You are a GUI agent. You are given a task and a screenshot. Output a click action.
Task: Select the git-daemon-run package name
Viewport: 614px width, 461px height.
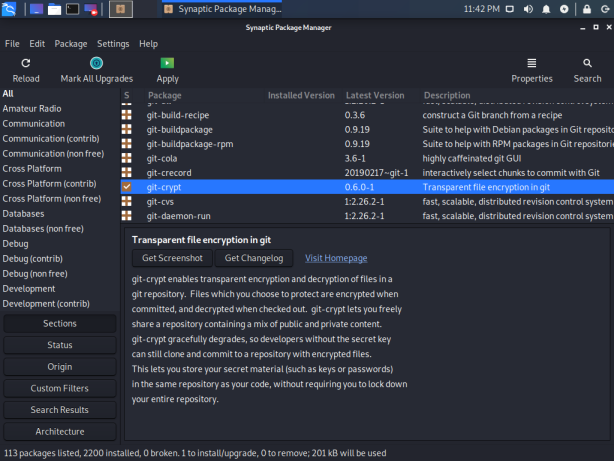coord(179,216)
